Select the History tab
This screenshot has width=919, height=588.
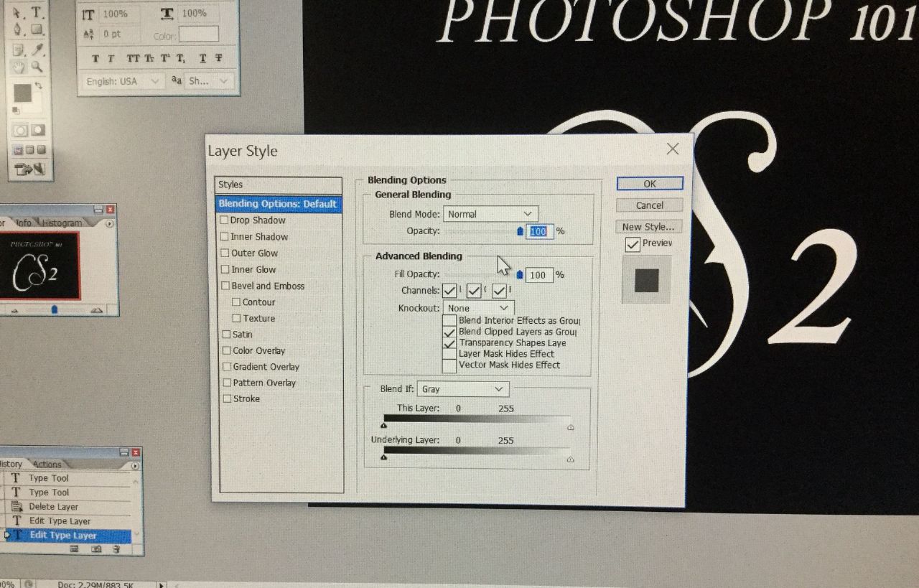tap(11, 465)
